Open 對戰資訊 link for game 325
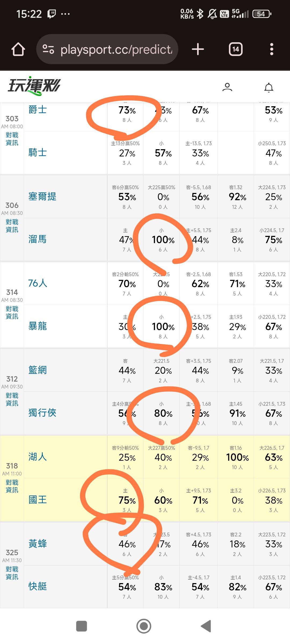Viewport: 290px width, 644px height. pos(12,573)
